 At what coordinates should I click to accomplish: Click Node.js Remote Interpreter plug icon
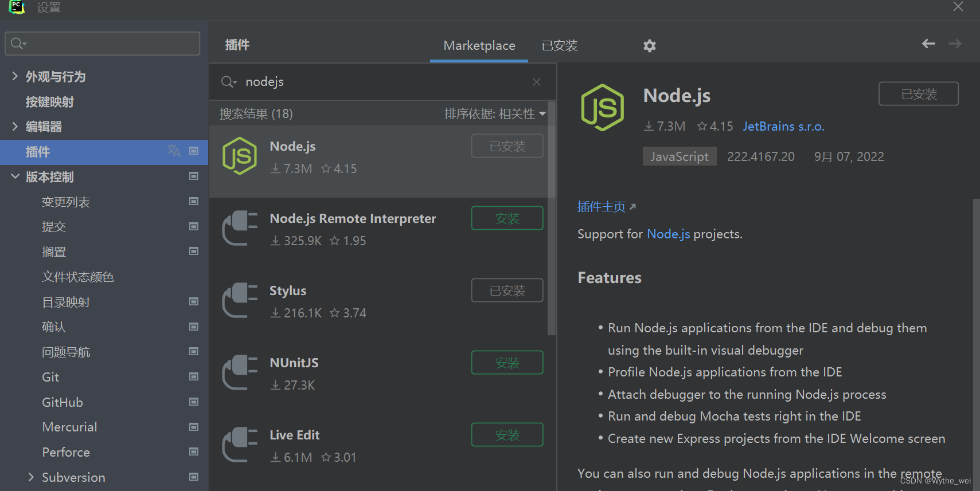pos(240,228)
